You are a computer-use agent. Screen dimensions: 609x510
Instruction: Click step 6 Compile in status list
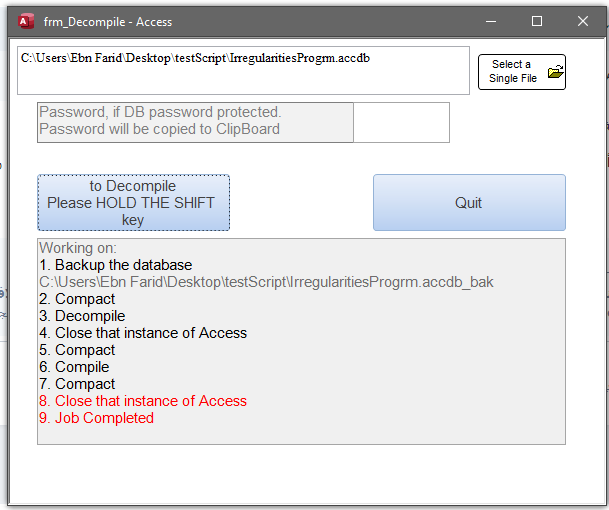tap(74, 367)
